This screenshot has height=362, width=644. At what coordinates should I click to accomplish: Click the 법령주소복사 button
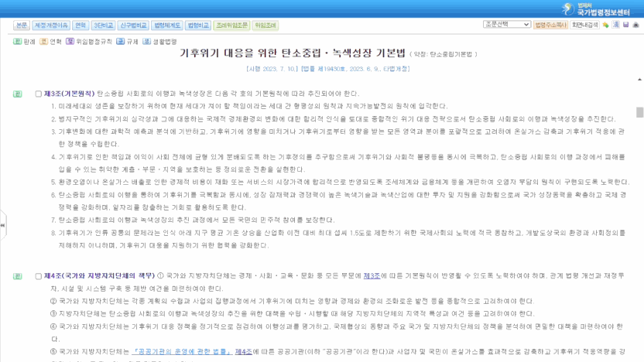click(550, 25)
